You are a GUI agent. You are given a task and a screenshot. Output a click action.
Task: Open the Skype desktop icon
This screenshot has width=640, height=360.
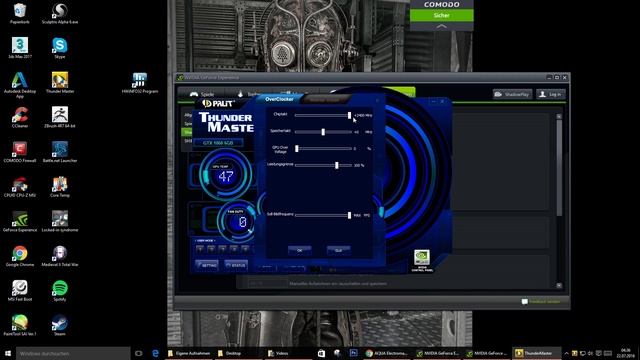point(60,48)
